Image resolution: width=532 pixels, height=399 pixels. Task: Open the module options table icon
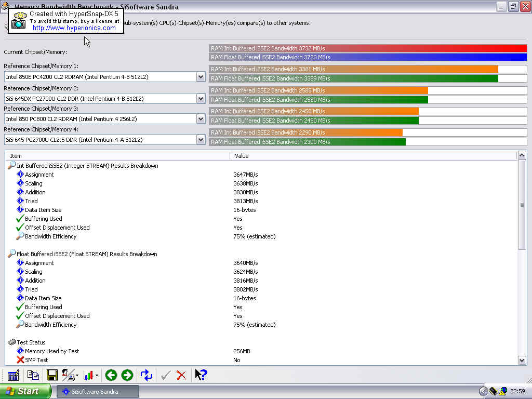tap(14, 375)
